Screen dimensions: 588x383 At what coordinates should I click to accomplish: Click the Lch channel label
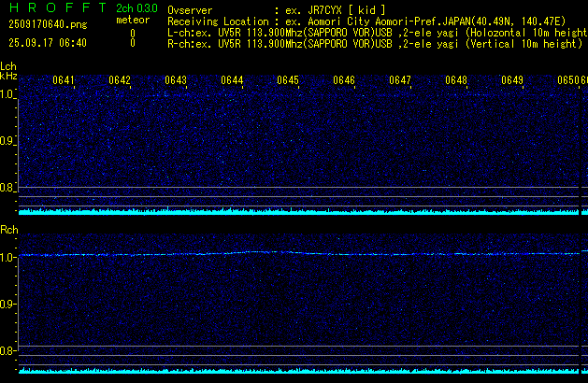[x=8, y=66]
